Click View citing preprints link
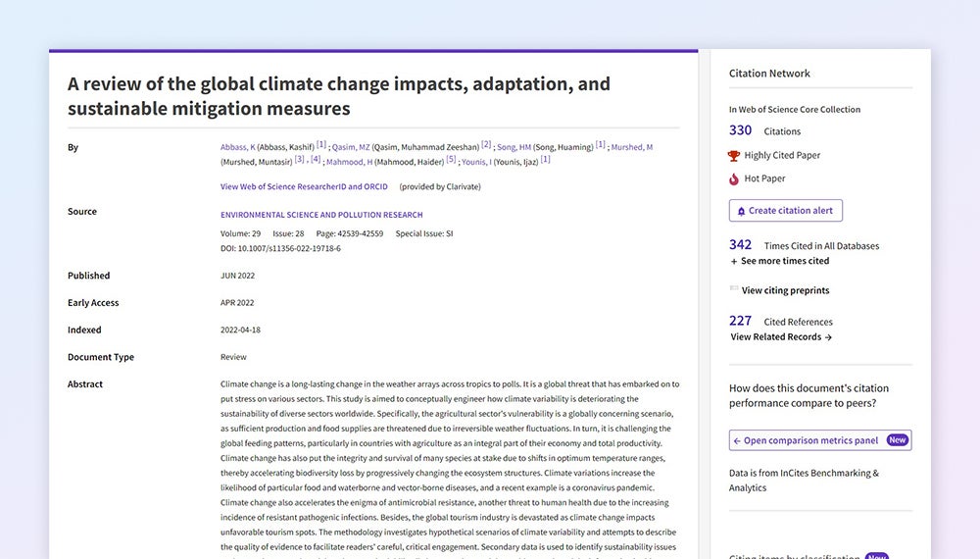The height and width of the screenshot is (559, 980). [x=785, y=290]
